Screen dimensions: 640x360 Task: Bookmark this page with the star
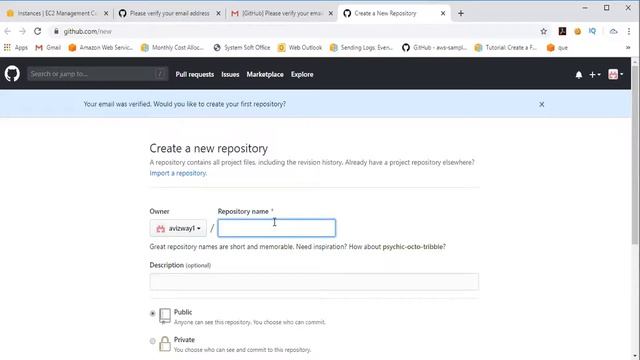(544, 31)
